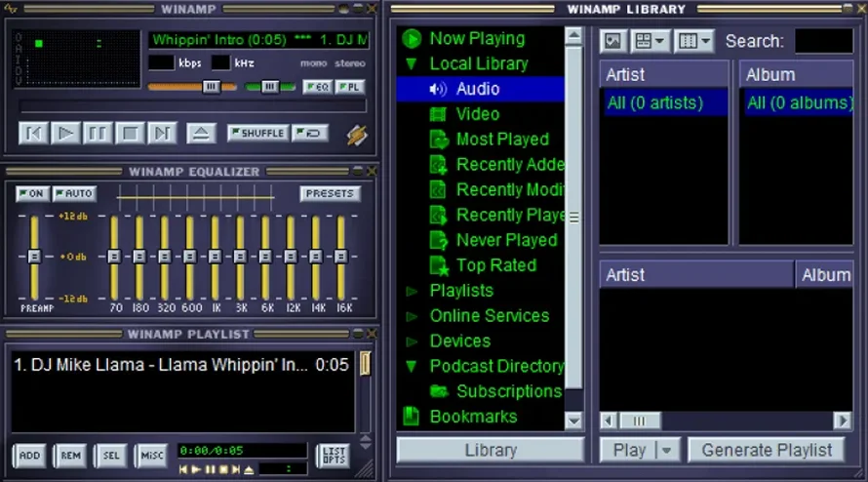The width and height of the screenshot is (868, 482).
Task: Click the PREAMP slider handle
Action: [x=34, y=257]
